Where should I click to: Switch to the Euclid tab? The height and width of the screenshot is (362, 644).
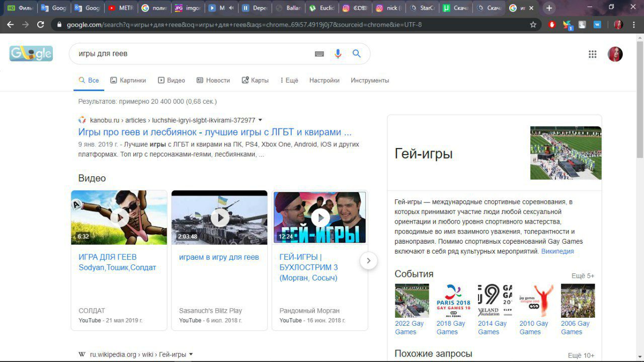click(x=321, y=8)
